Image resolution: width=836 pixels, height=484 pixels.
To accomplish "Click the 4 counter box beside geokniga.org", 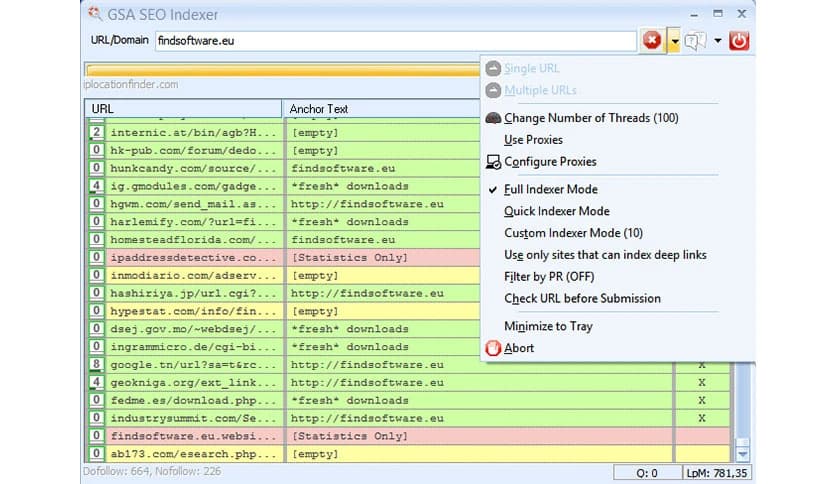I will pyautogui.click(x=96, y=383).
